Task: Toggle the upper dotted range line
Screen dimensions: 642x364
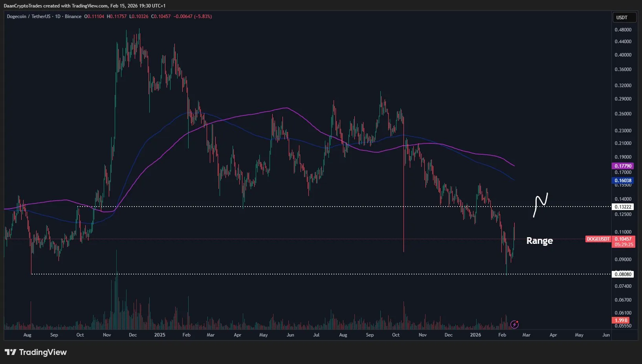Action: [x=314, y=206]
